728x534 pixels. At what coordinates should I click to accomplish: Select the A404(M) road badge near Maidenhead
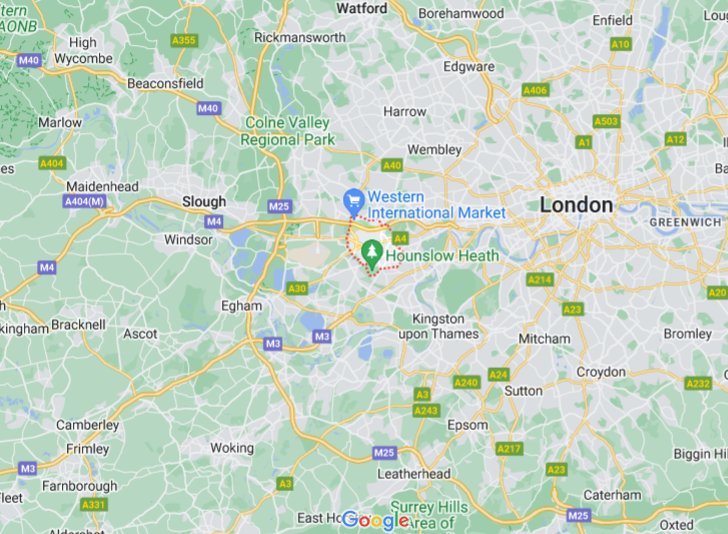point(84,202)
